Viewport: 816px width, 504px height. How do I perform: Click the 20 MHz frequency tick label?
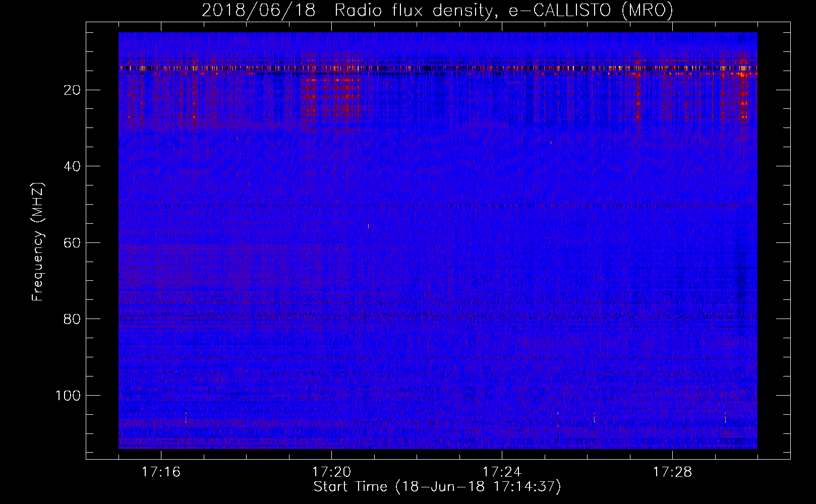(73, 90)
